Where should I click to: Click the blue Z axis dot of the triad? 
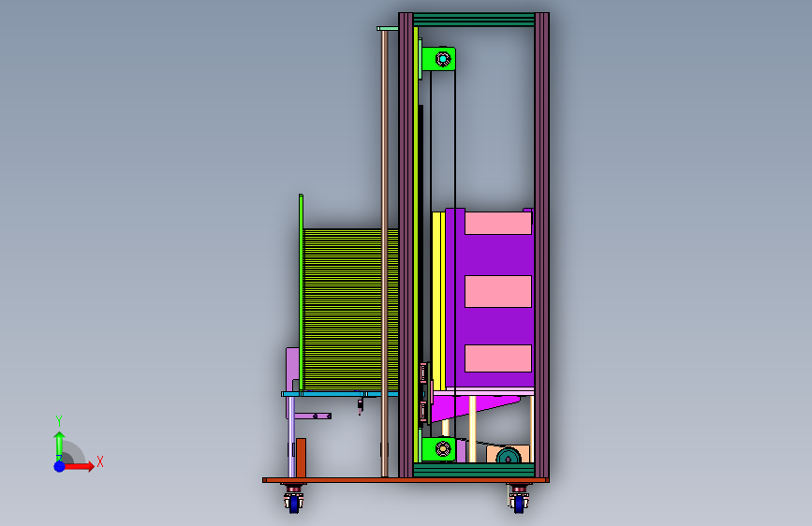(60, 466)
